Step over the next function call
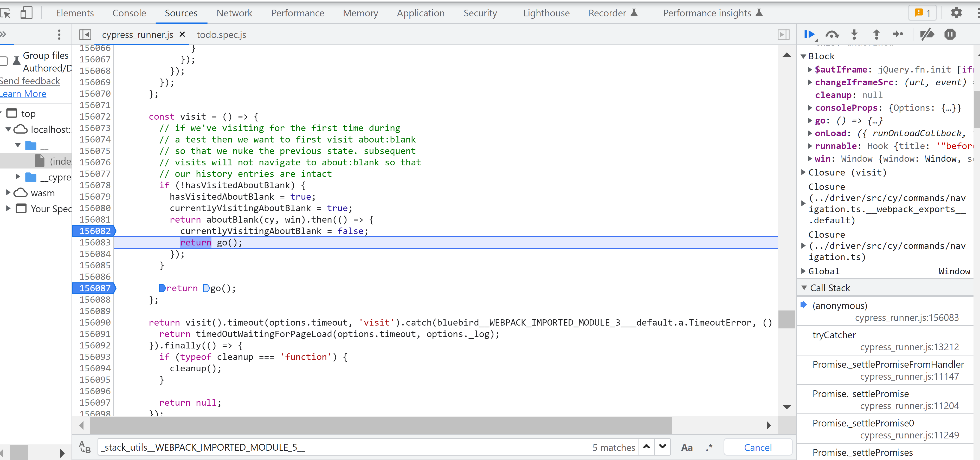 click(832, 35)
